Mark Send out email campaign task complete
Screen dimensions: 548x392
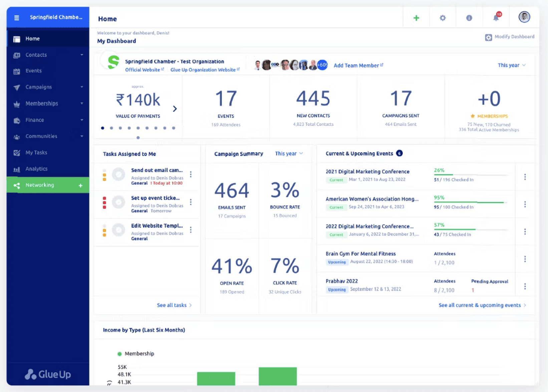coord(118,174)
